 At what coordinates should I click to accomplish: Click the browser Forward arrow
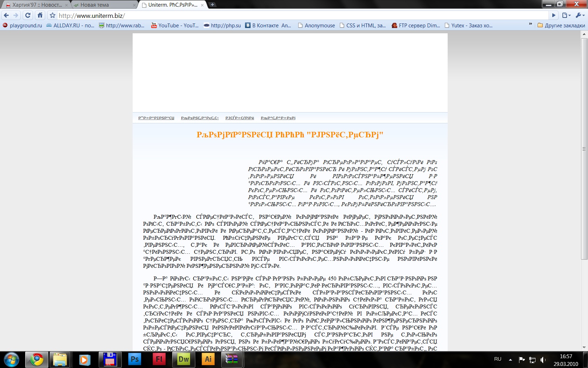pyautogui.click(x=16, y=15)
